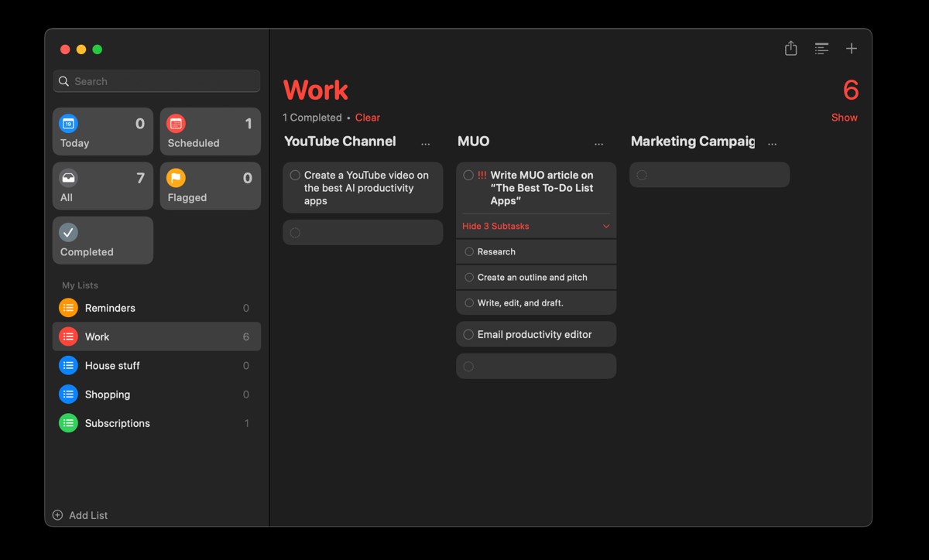
Task: Add new reminder with plus icon
Action: [852, 49]
